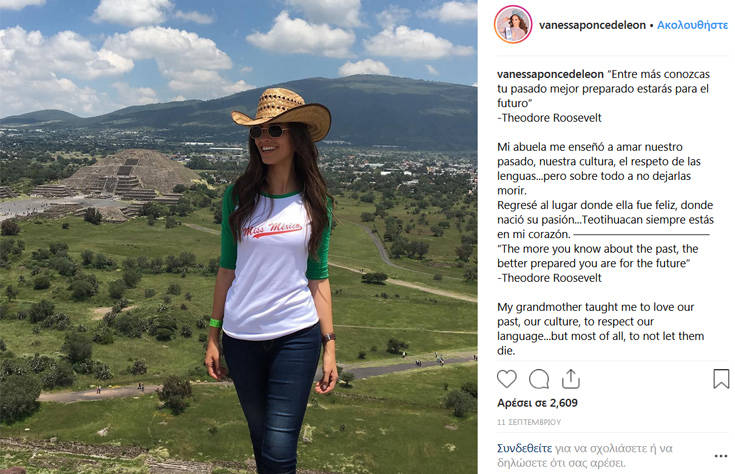Save the post with the bookmark icon
The width and height of the screenshot is (735, 474).
[x=721, y=379]
